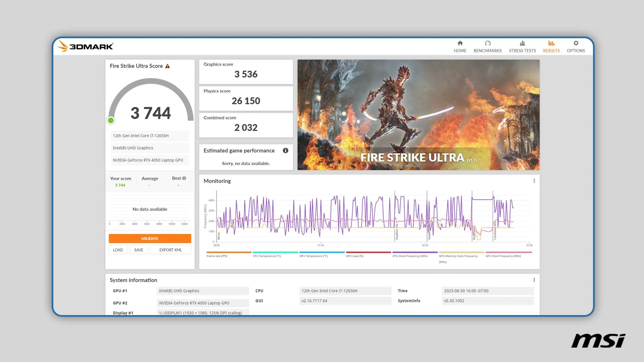This screenshot has width=644, height=362.
Task: Click the 3DMark logo
Action: pyautogui.click(x=85, y=46)
